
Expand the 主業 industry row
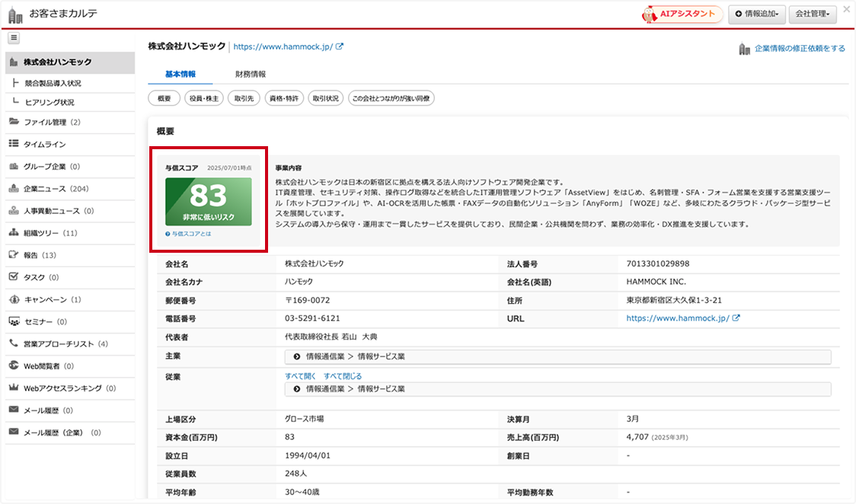tap(557, 356)
